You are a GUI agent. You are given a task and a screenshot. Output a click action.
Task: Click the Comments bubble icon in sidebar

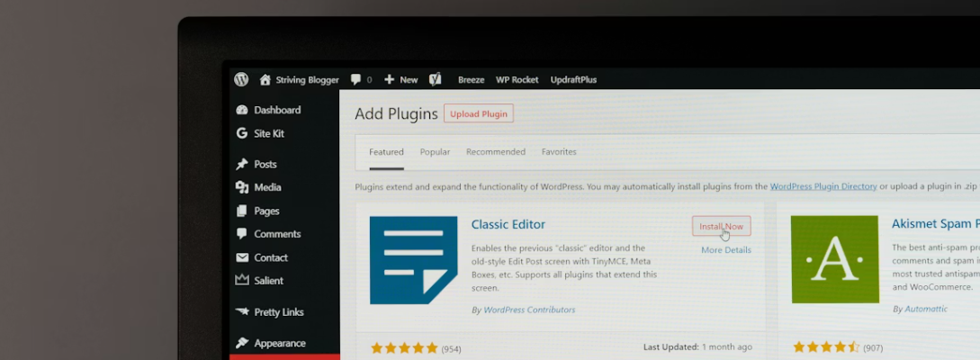tap(242, 234)
